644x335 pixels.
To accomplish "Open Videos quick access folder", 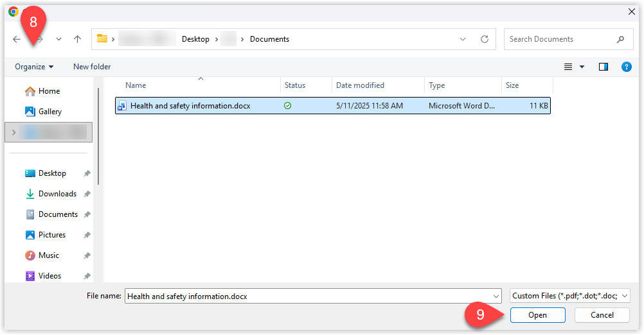I will (43, 275).
